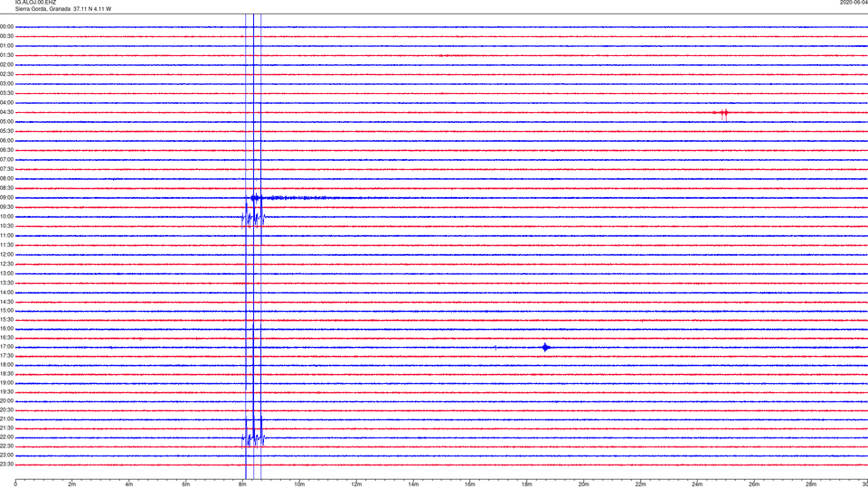868x488 pixels.
Task: Click the 4m tick label on the time axis
Action: (129, 484)
